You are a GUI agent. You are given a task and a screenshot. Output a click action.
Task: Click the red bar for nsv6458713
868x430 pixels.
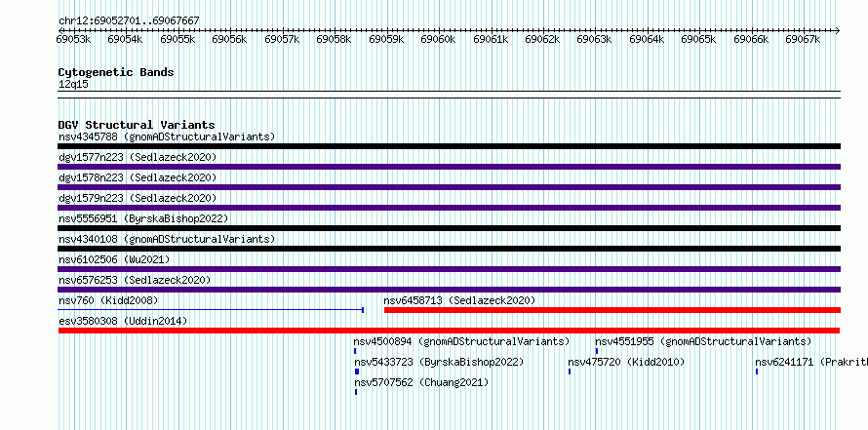click(x=612, y=310)
